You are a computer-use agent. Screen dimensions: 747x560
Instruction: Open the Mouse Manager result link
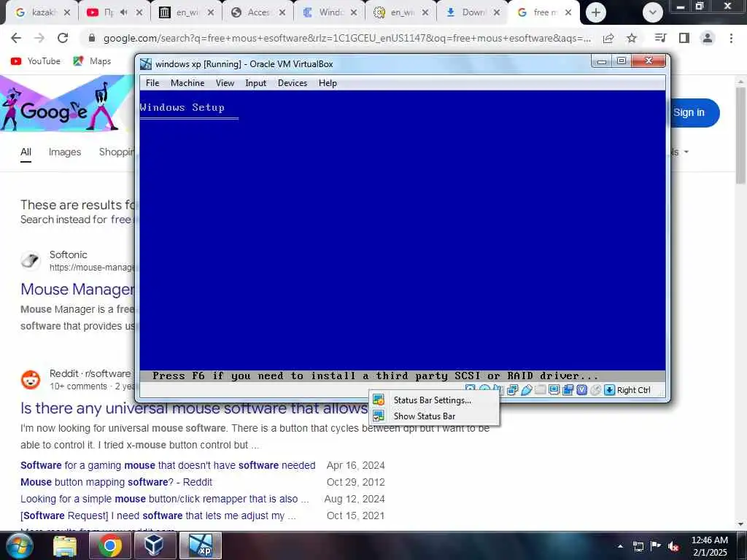coord(77,289)
